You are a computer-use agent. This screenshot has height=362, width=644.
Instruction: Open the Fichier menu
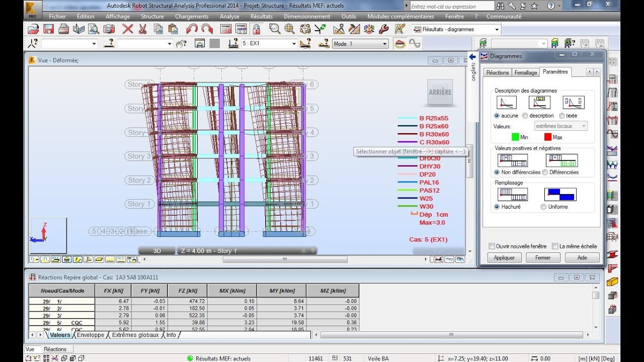click(57, 16)
